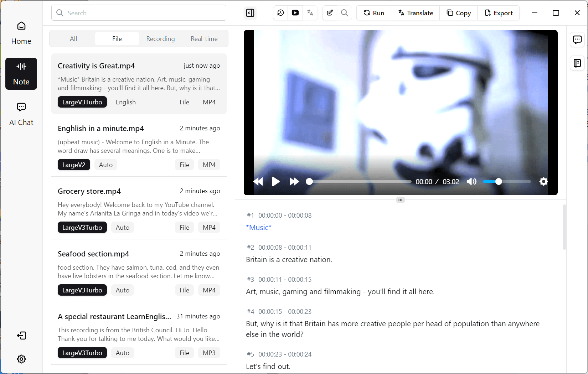This screenshot has width=588, height=374.
Task: Click the Search input field
Action: click(139, 13)
